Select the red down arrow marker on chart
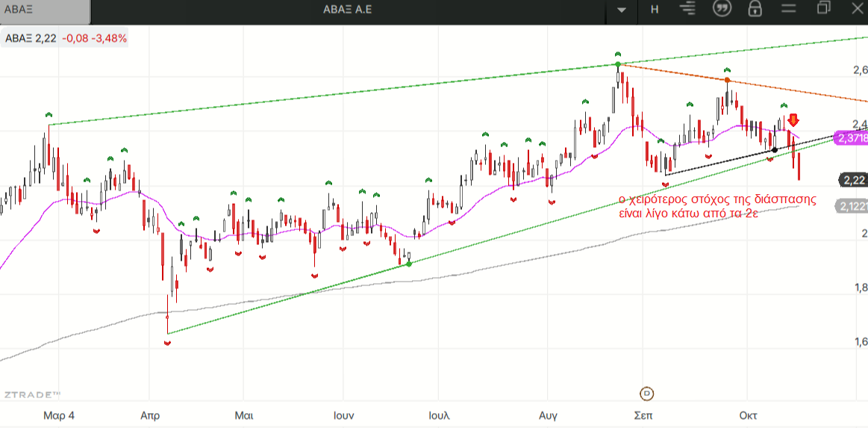This screenshot has height=428, width=868. [794, 120]
